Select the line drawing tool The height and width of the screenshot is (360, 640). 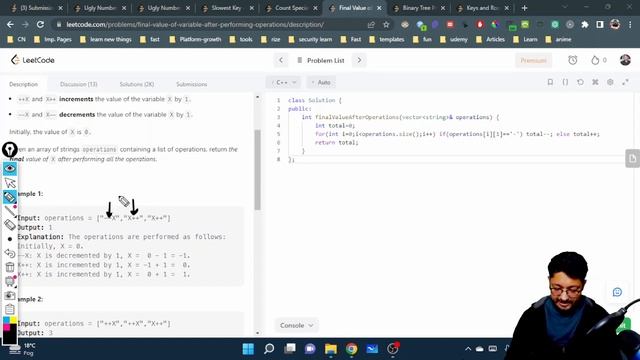tap(10, 211)
